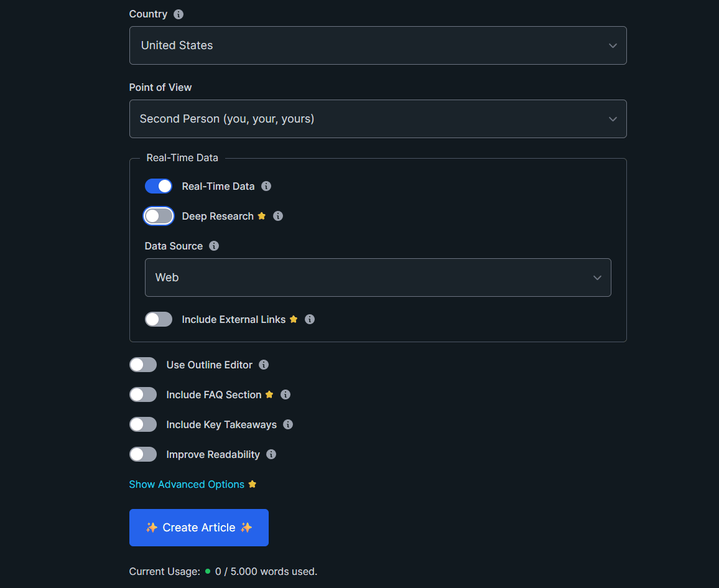
Task: Open the Data Source dropdown set to Web
Action: point(378,278)
